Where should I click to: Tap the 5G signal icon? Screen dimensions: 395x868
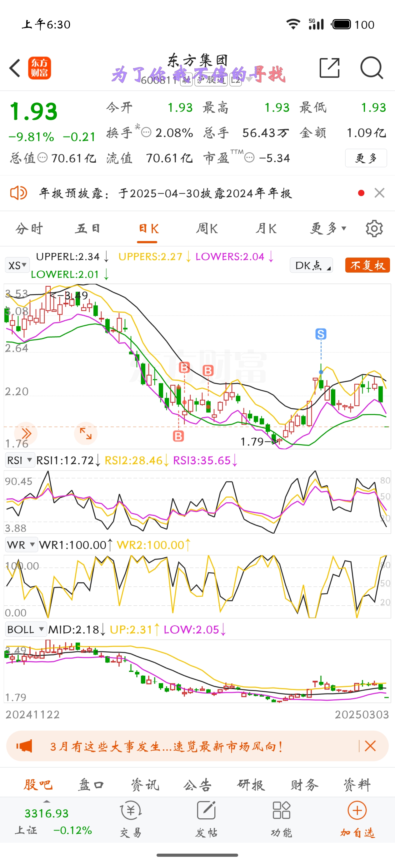[x=316, y=24]
